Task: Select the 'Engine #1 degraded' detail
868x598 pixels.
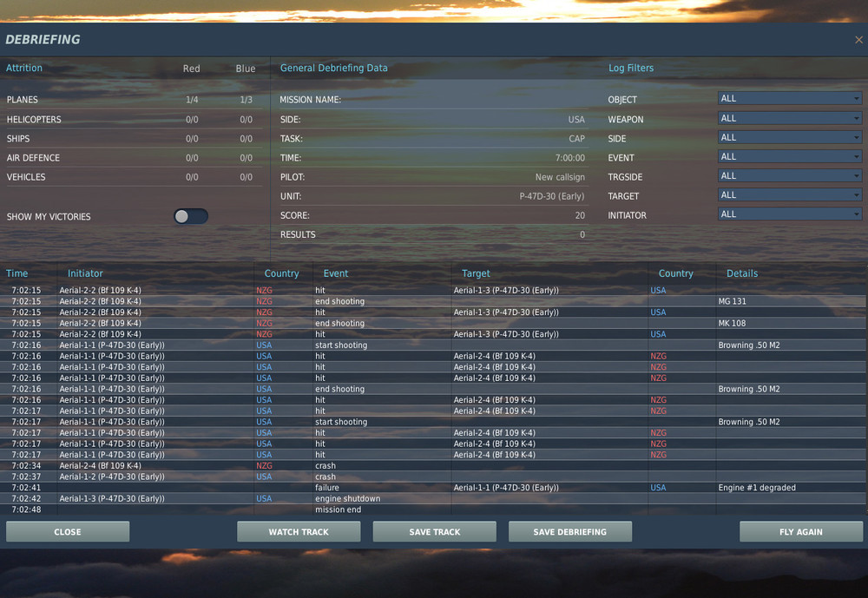Action: (x=757, y=488)
